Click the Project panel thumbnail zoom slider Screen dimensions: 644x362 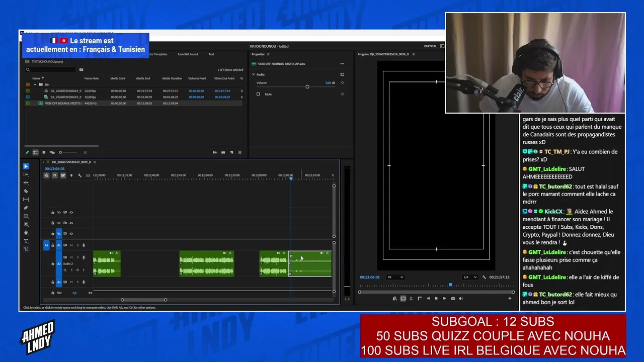68,152
